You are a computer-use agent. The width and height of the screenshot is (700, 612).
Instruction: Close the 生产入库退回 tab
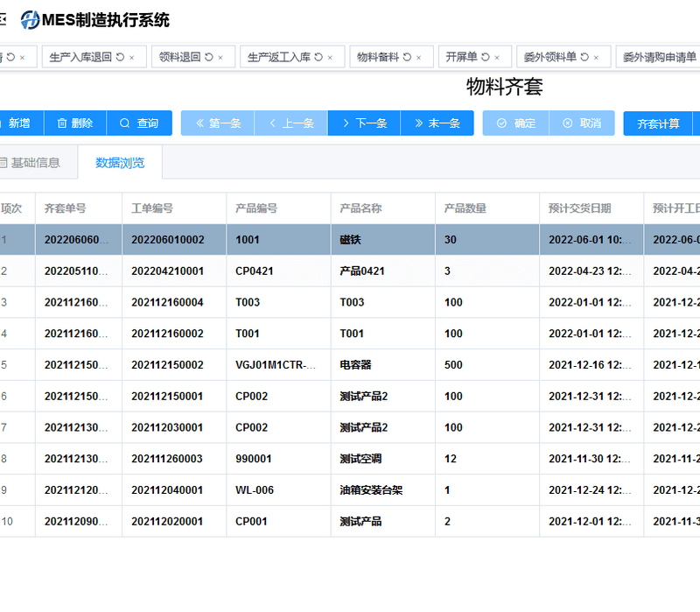(132, 58)
